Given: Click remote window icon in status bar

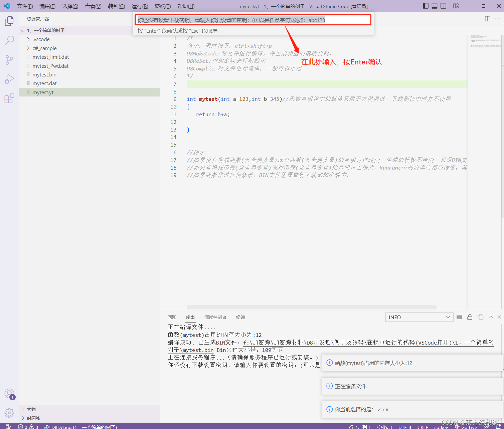Looking at the screenshot, I should (x=8, y=426).
